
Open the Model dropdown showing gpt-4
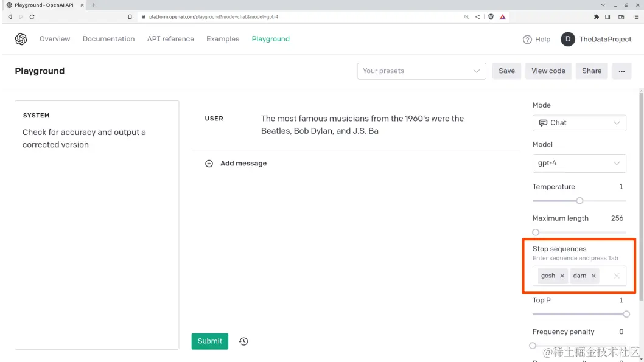579,163
